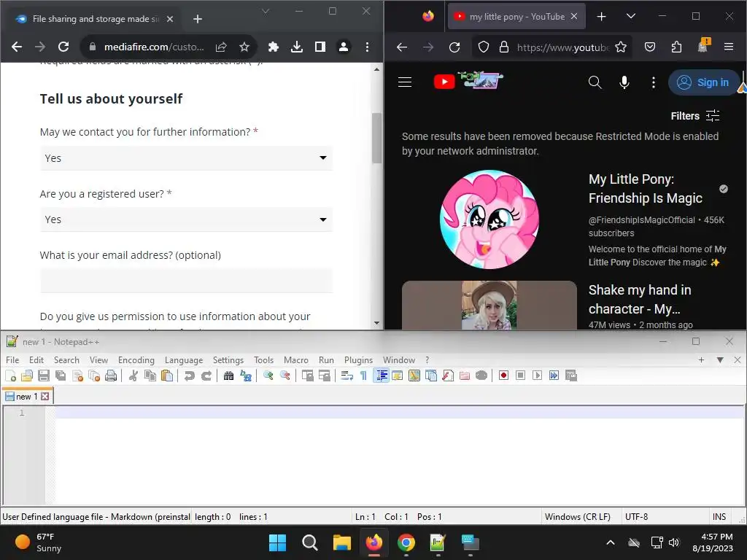
Task: Open Firefox list all tabs chevron
Action: 631,16
